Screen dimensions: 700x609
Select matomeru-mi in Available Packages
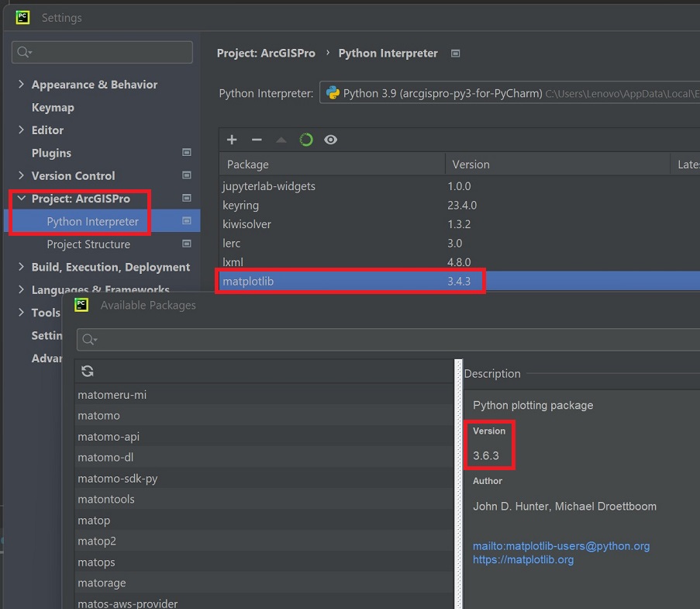coord(264,395)
